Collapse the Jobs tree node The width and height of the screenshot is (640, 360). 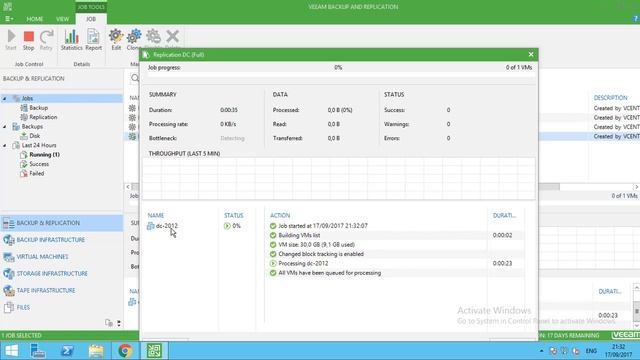5,98
